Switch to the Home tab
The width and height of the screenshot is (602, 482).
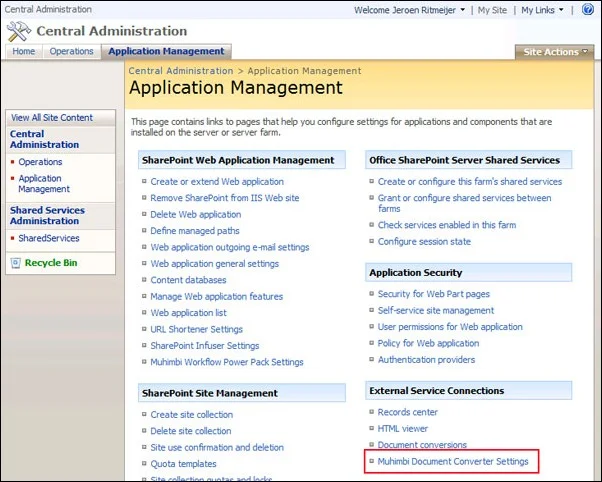pyautogui.click(x=23, y=51)
